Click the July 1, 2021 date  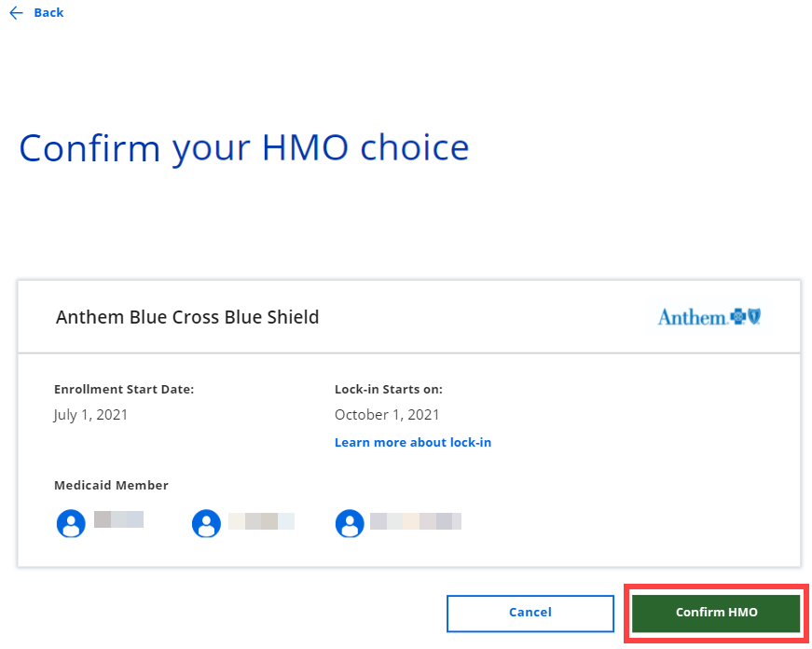click(x=90, y=415)
